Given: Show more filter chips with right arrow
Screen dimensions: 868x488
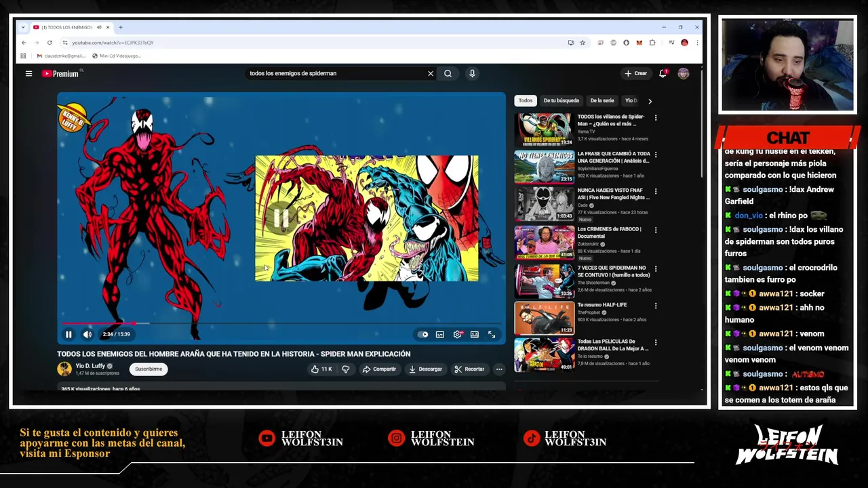Looking at the screenshot, I should 650,101.
